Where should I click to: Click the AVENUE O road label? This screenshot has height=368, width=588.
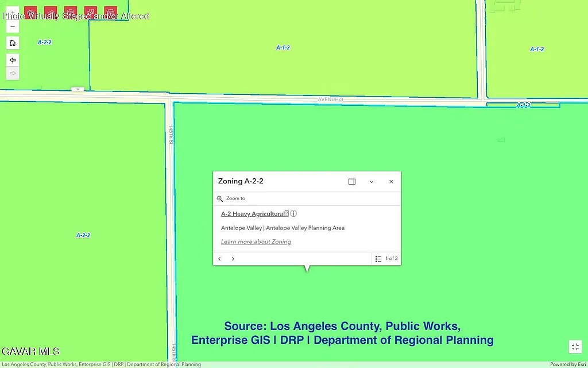(x=330, y=99)
